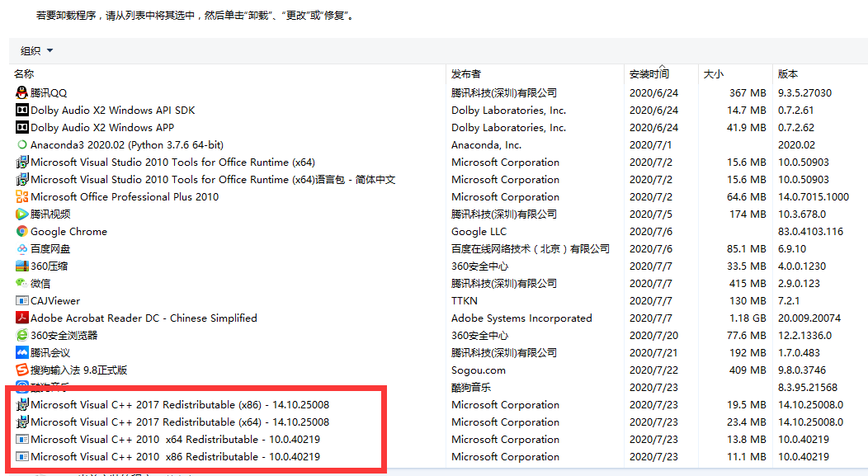Click the VS 2010 Tools for Office Runtime (x64) icon
The height and width of the screenshot is (476, 868).
22,163
